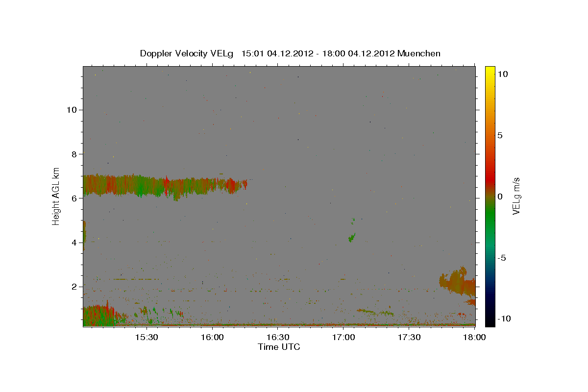Click the colorbar value '0'
Viewport: 588px width, 392px height.
[x=500, y=196]
